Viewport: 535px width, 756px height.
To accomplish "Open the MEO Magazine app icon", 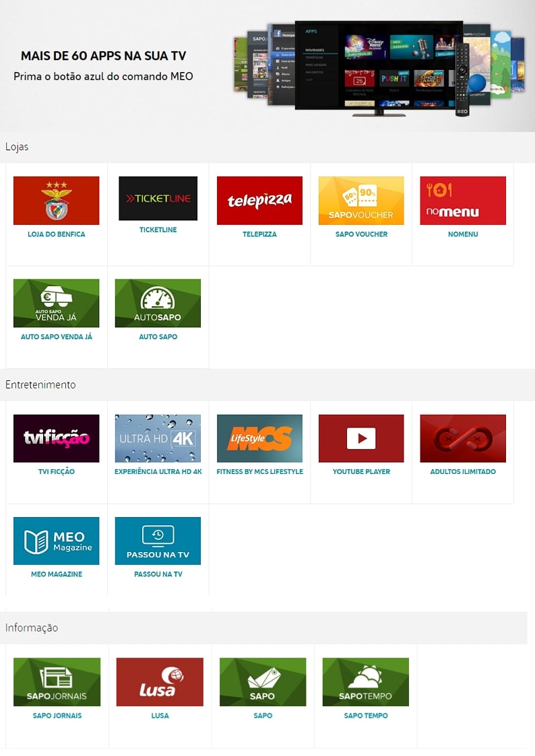I will [56, 541].
